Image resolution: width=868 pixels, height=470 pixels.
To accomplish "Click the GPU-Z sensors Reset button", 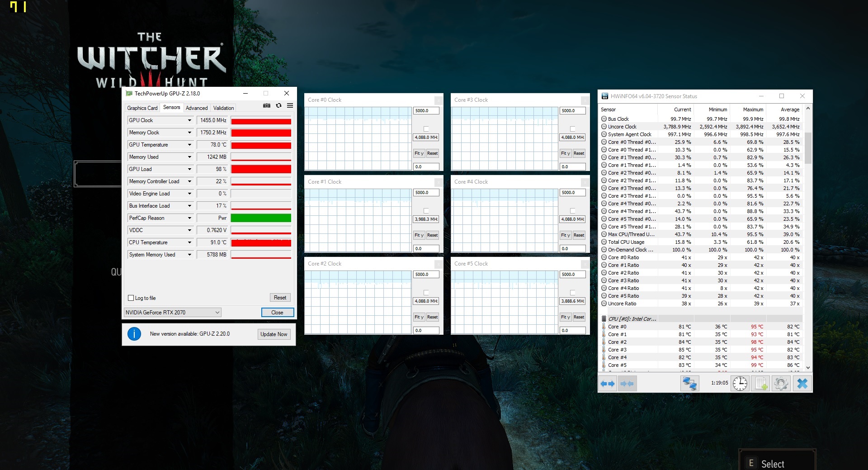I will pos(280,298).
